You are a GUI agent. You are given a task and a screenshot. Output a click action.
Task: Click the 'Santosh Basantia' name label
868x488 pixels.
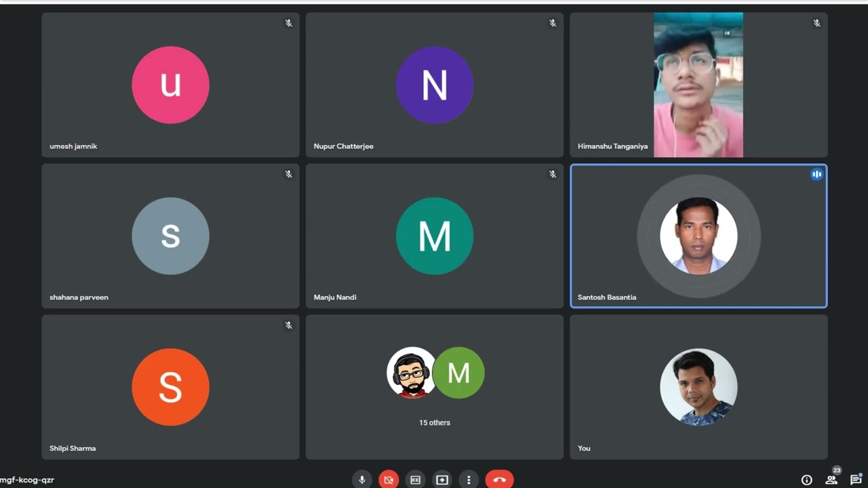tap(607, 298)
